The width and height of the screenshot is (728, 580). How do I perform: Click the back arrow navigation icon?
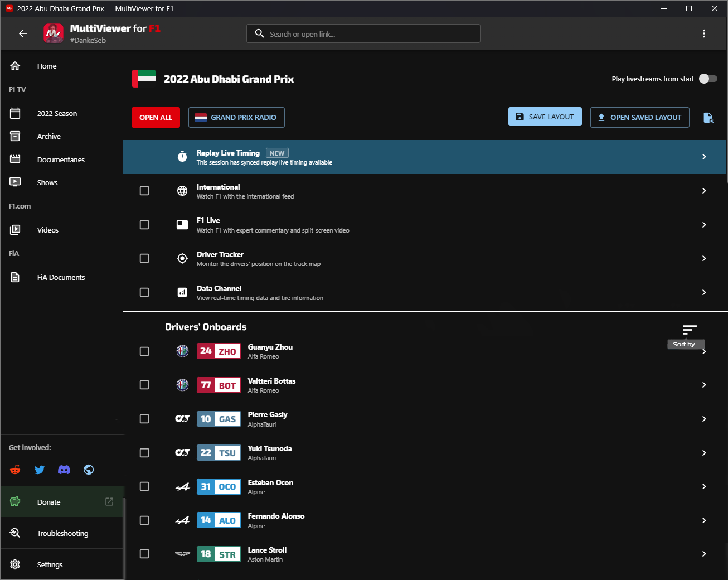pos(22,33)
